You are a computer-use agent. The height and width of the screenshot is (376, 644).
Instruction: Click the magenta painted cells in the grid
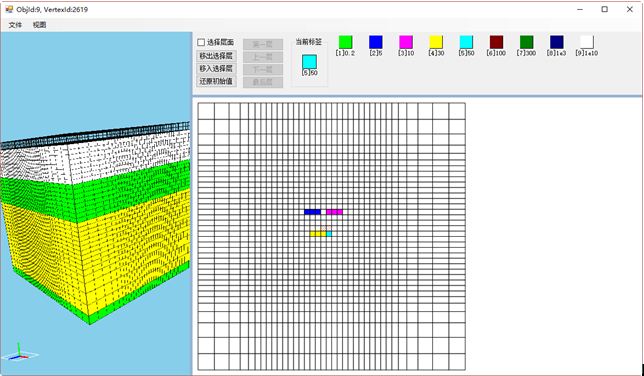334,212
